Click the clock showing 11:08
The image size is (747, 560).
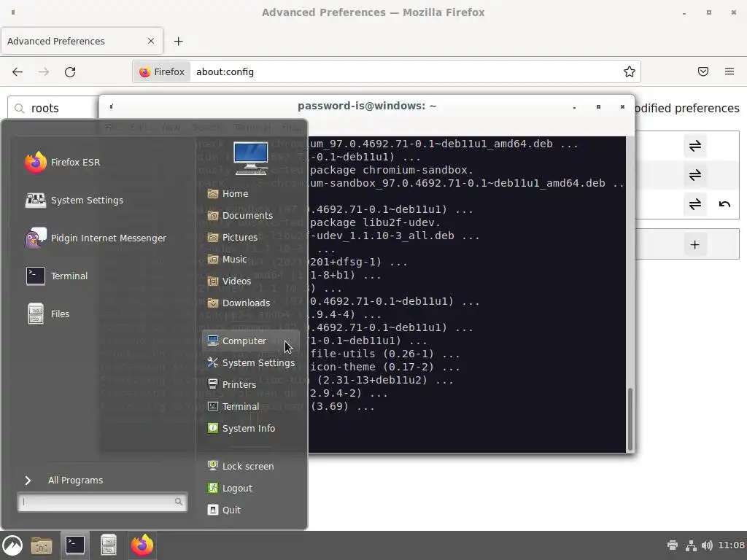[x=731, y=545]
